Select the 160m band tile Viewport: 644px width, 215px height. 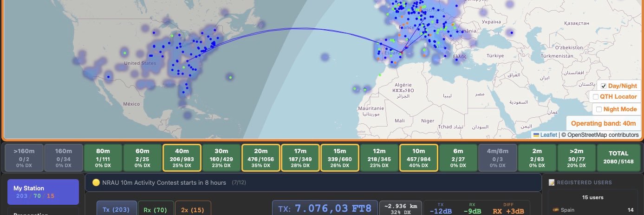point(63,158)
